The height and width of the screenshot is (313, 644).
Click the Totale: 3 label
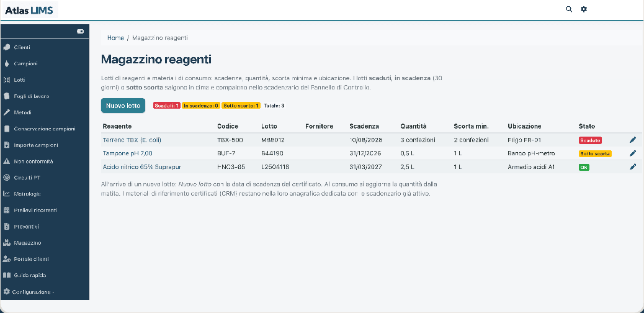pos(274,106)
